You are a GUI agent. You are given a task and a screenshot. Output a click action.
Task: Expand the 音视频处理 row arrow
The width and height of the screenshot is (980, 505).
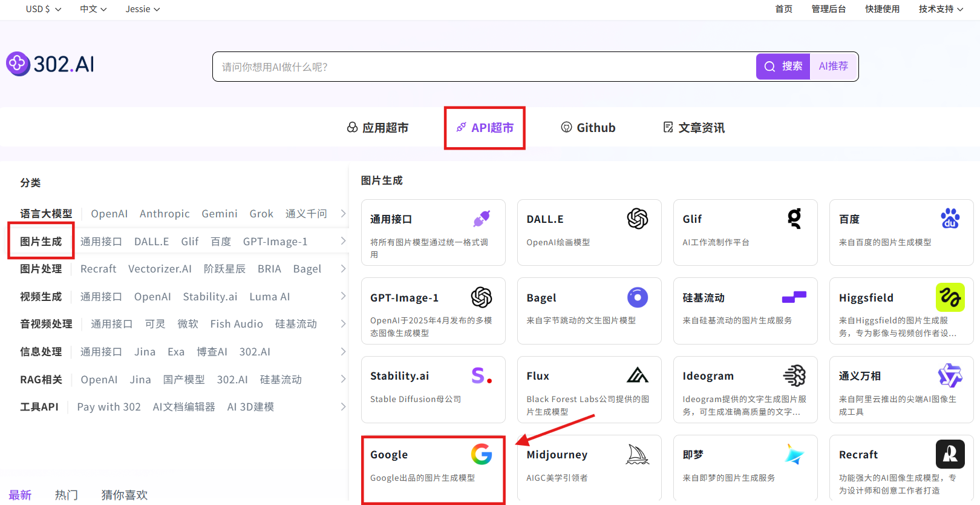tap(343, 323)
